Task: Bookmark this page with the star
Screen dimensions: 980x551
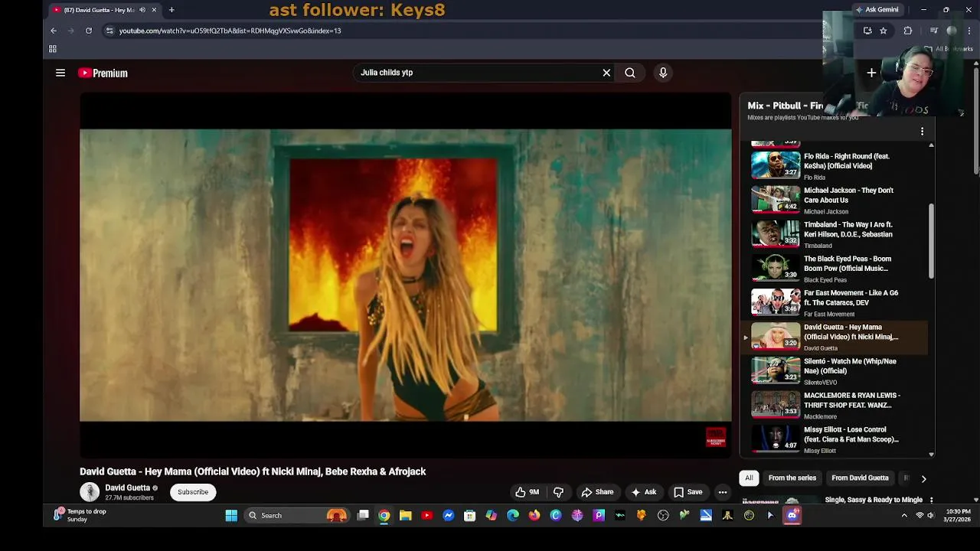Action: point(884,31)
